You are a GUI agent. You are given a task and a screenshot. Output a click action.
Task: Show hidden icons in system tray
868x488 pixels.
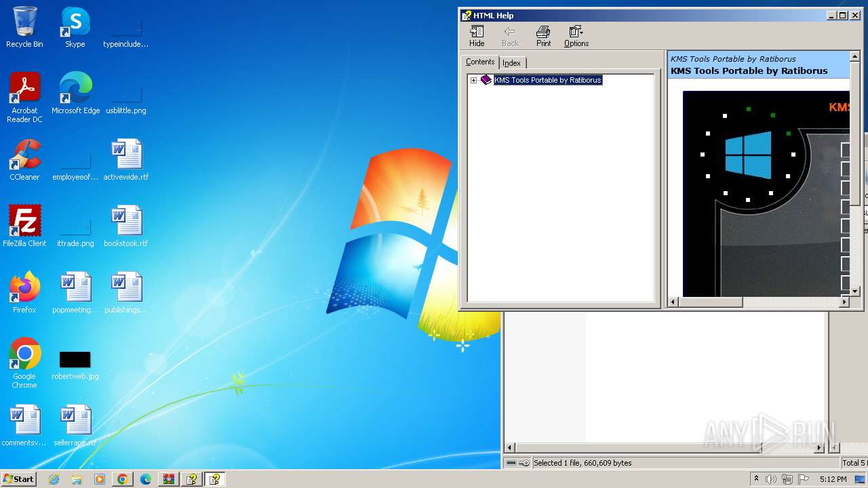[x=756, y=479]
